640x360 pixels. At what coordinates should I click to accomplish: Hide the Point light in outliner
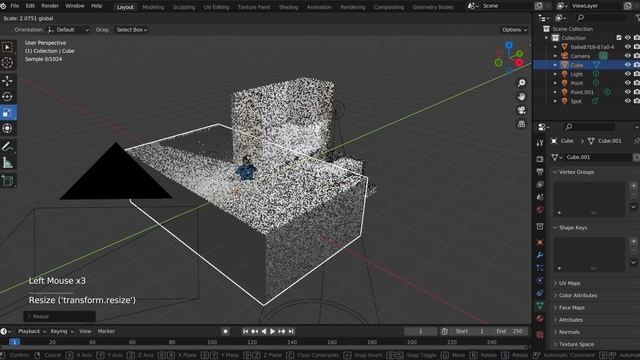click(628, 83)
